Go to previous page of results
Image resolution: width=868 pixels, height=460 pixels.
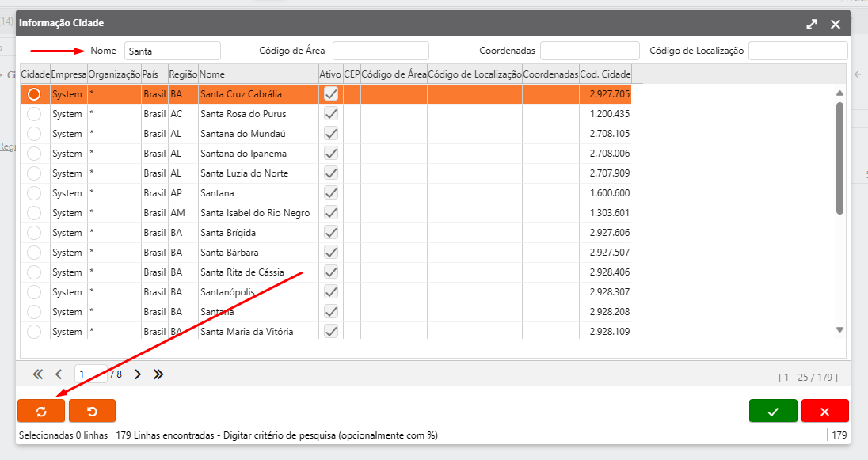click(x=59, y=374)
